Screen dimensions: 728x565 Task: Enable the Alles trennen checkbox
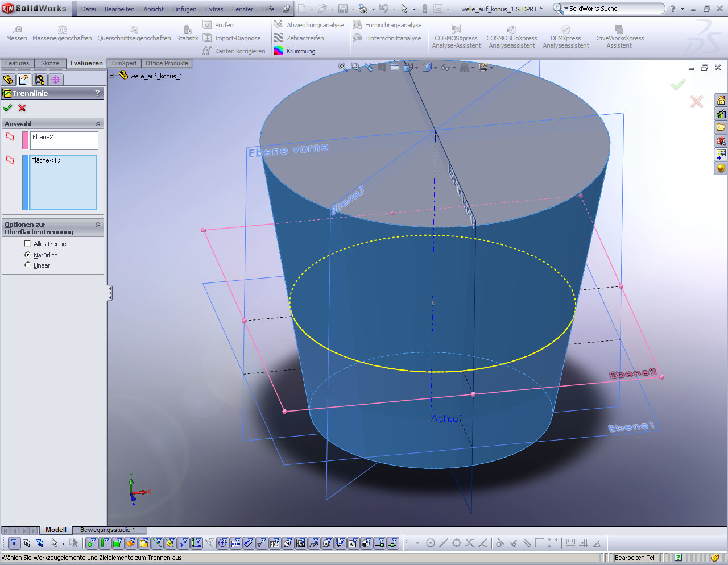(x=27, y=244)
